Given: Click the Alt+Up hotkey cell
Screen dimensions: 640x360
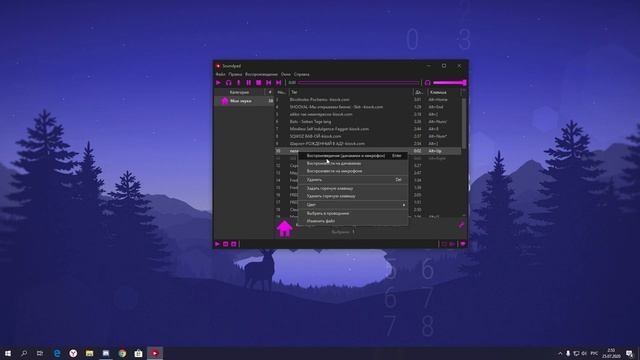Looking at the screenshot, I should 435,151.
